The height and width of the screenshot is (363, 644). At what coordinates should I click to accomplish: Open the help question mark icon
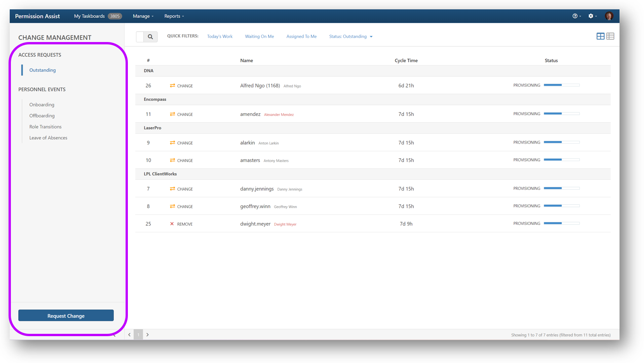574,16
